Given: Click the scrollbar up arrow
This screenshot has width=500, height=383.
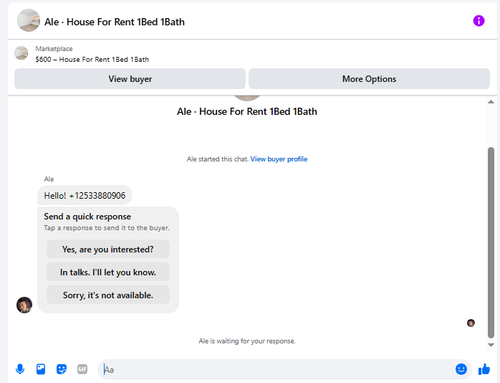Looking at the screenshot, I should point(491,102).
